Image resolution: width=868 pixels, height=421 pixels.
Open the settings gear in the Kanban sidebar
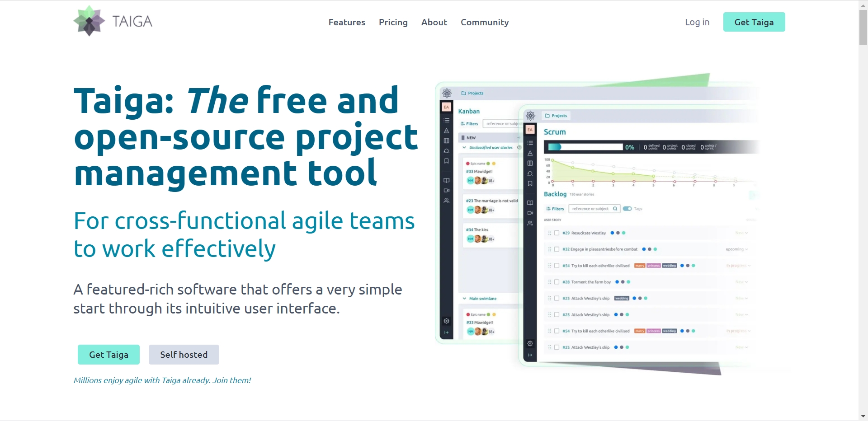pos(446,321)
